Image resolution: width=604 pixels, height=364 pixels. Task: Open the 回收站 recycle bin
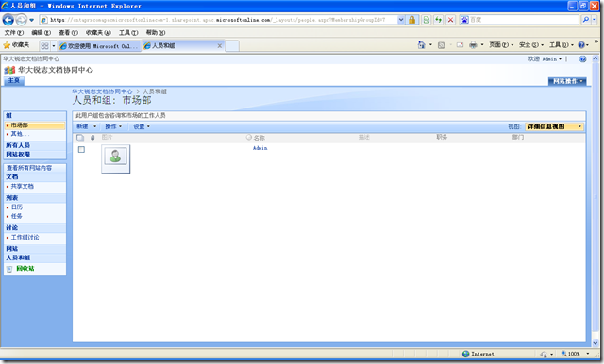[25, 268]
